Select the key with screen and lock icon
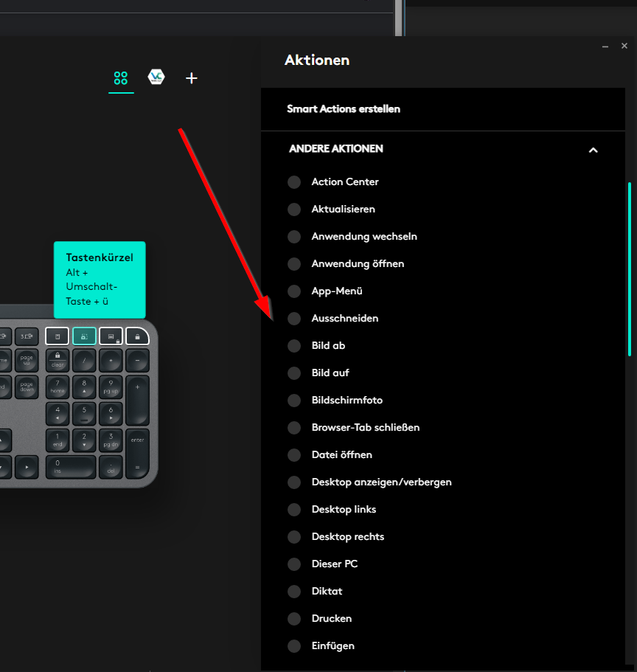 click(111, 336)
